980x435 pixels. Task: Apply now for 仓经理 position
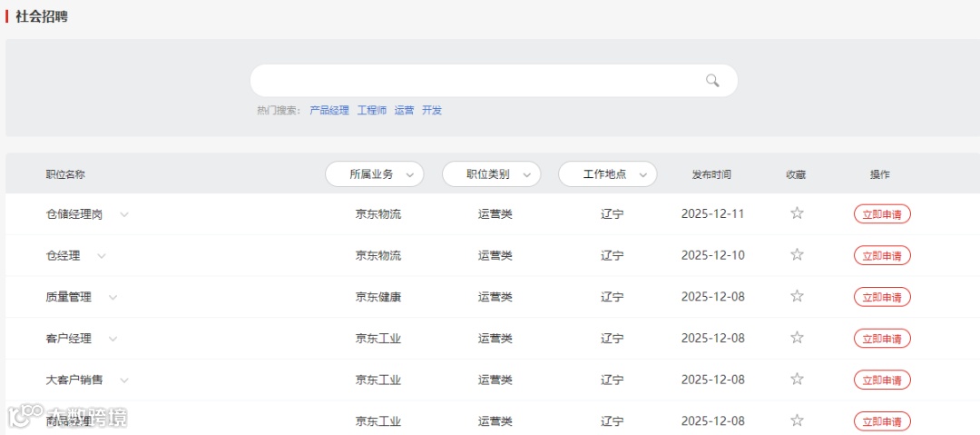coord(882,255)
